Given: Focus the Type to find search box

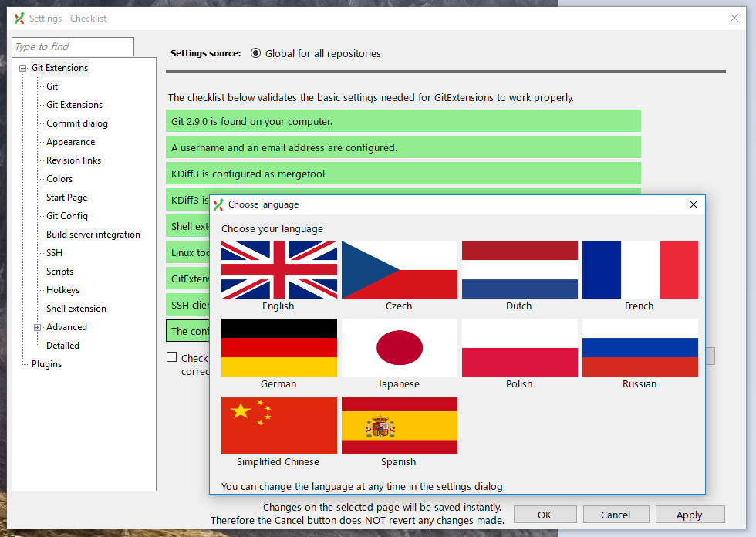Looking at the screenshot, I should (x=73, y=47).
